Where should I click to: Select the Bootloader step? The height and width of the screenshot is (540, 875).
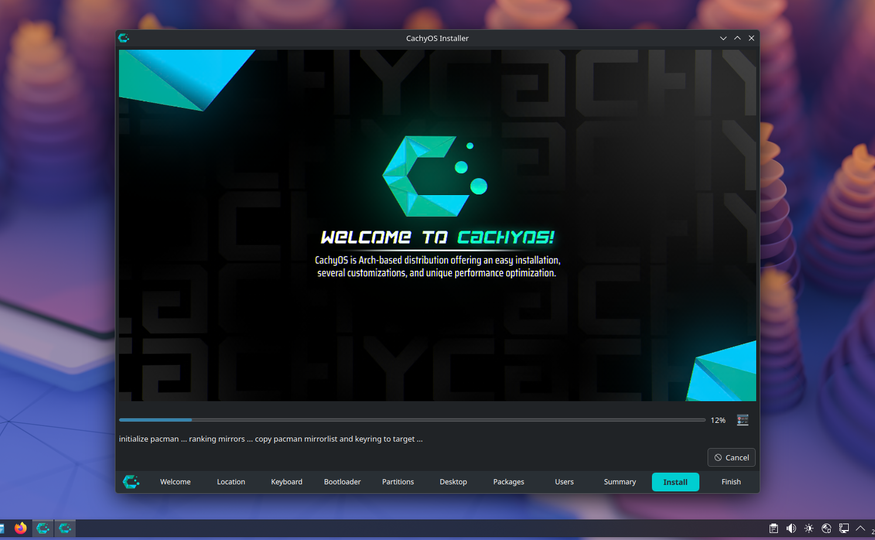pos(342,481)
